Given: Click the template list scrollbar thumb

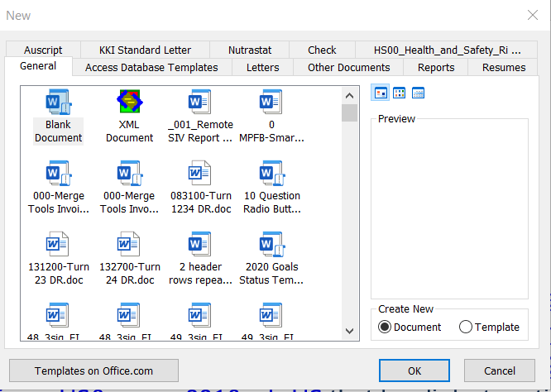Looking at the screenshot, I should [x=349, y=112].
